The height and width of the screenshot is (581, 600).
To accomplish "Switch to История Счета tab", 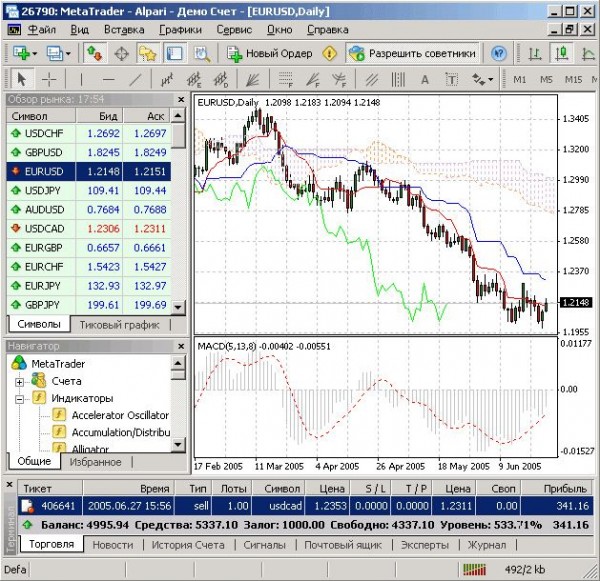I will click(x=188, y=545).
